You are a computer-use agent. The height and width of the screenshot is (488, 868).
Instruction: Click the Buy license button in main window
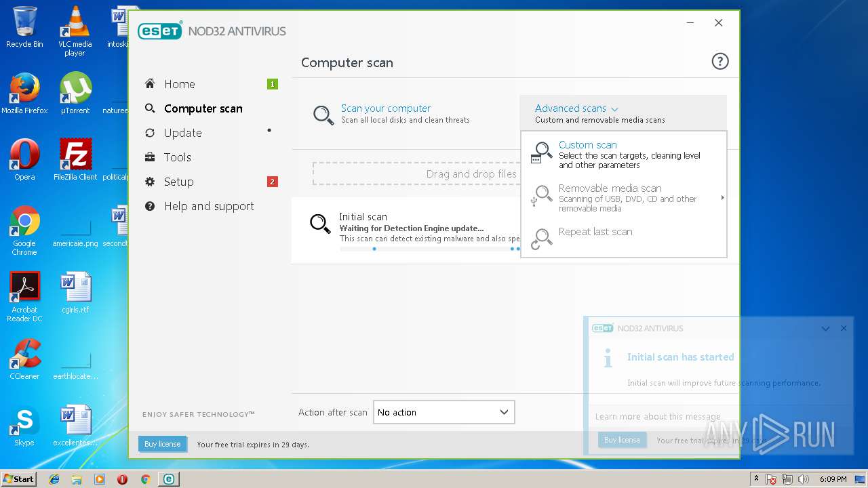coord(162,444)
